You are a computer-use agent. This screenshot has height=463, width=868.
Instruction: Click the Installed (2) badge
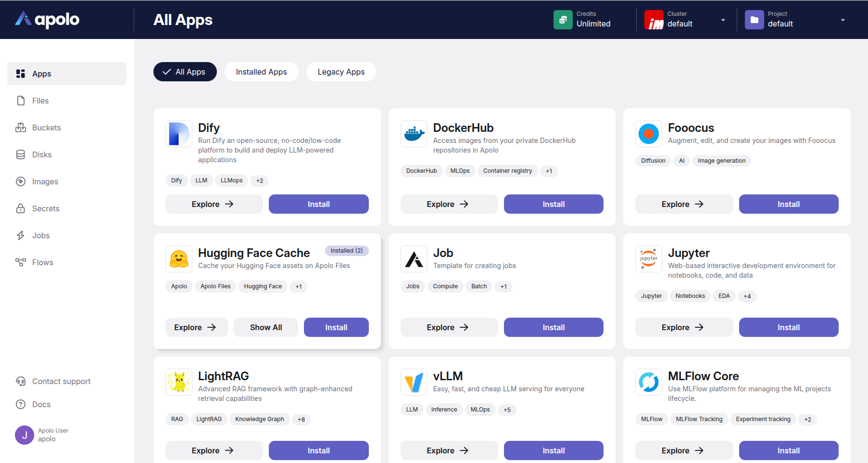(x=347, y=251)
